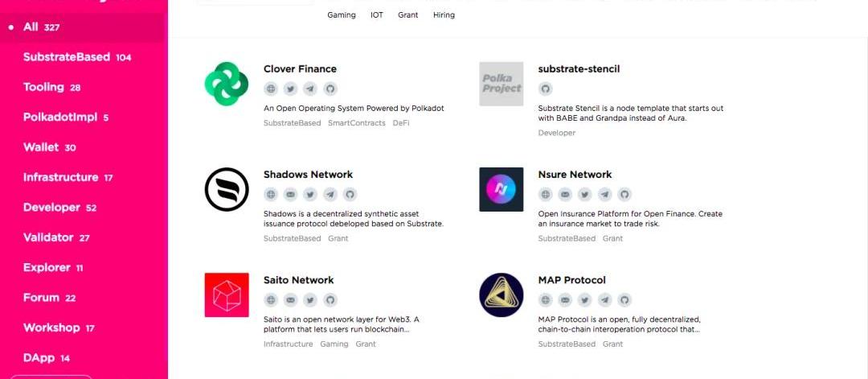Viewport: 868px width, 379px height.
Task: Filter by the IOT tag
Action: pyautogui.click(x=376, y=14)
